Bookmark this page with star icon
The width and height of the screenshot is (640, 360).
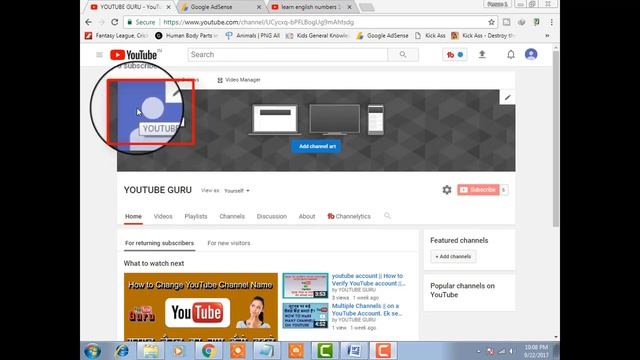pyautogui.click(x=491, y=22)
